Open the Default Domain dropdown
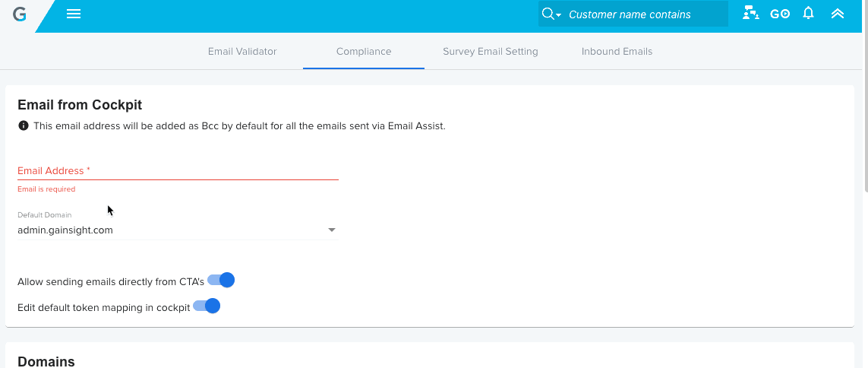 [x=178, y=230]
